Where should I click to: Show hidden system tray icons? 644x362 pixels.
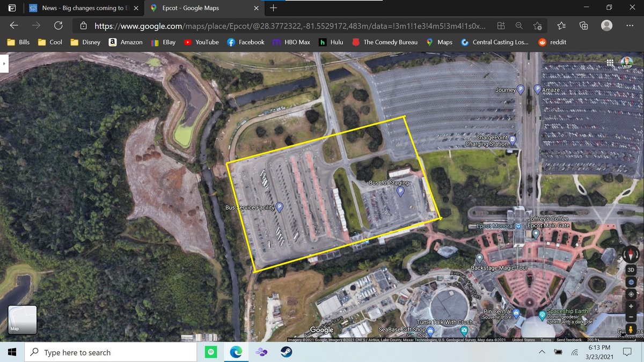541,352
